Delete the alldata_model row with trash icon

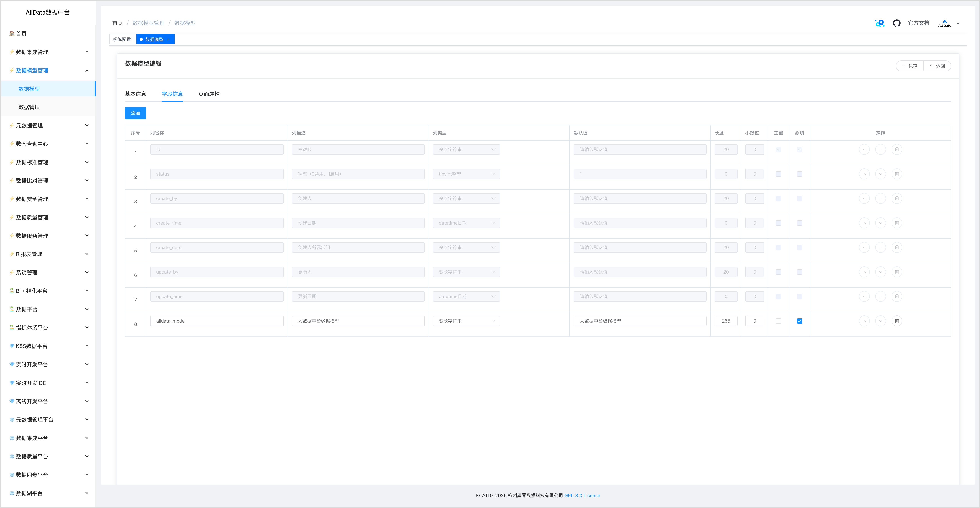click(897, 321)
